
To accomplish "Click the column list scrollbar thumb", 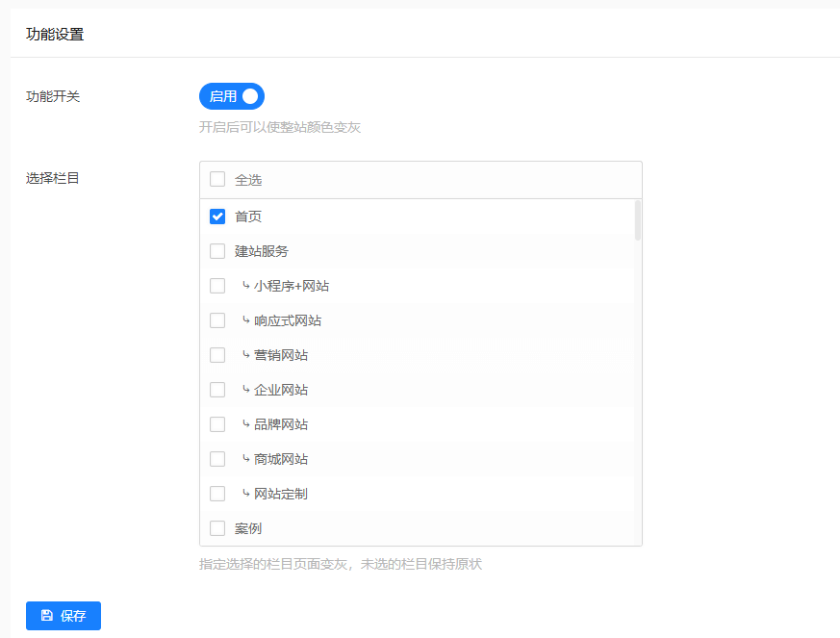I will pos(638,220).
